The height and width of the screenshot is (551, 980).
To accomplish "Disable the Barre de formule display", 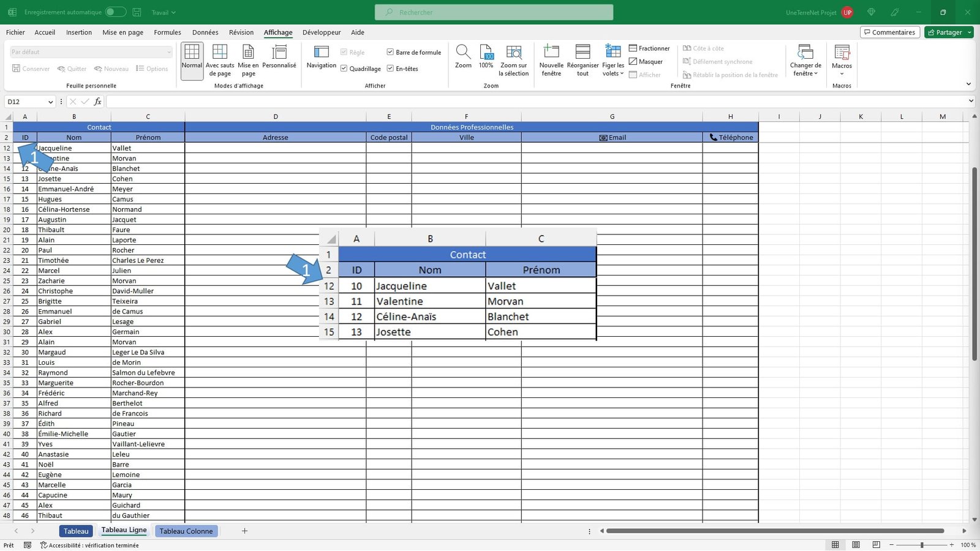I will [x=391, y=52].
